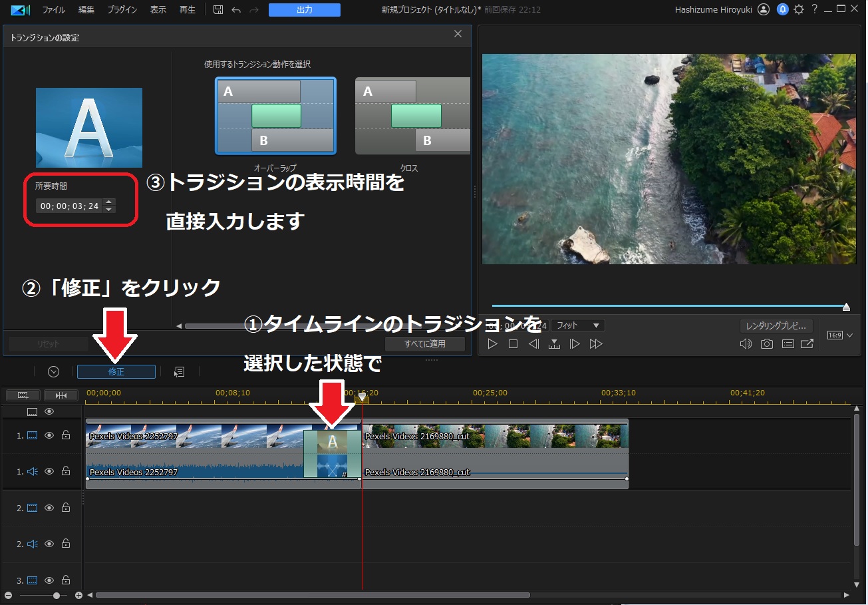Zoom out the timeline with minus icon
Screen dimensions: 868x605
click(x=8, y=595)
